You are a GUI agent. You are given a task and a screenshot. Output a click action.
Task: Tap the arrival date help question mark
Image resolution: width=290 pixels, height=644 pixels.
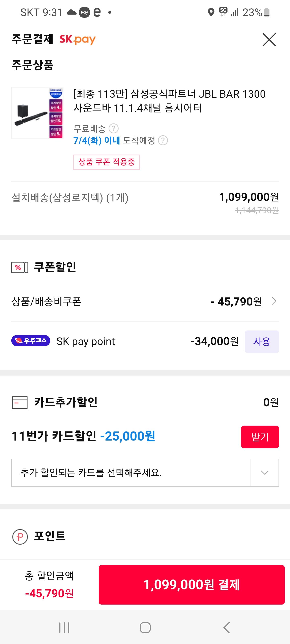[163, 140]
